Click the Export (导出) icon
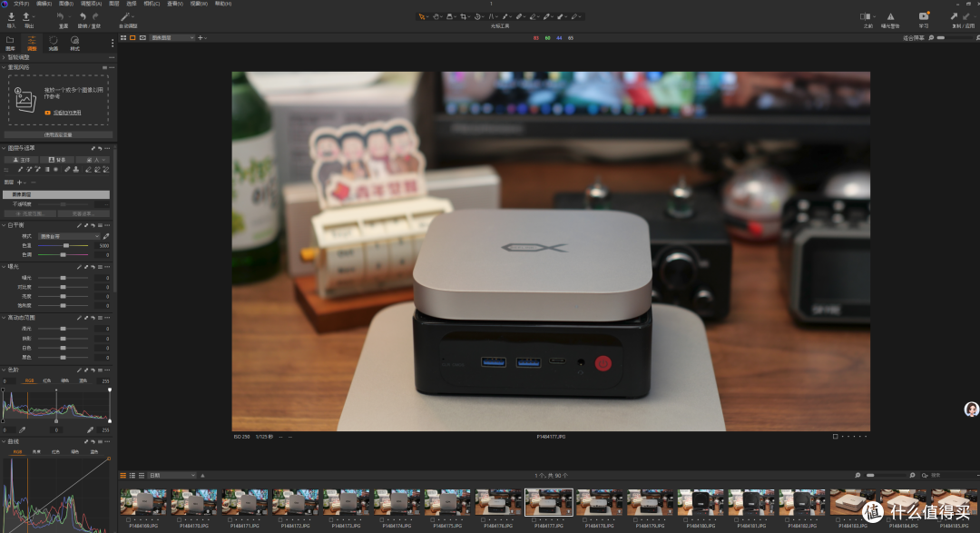Image resolution: width=980 pixels, height=533 pixels. [x=27, y=17]
